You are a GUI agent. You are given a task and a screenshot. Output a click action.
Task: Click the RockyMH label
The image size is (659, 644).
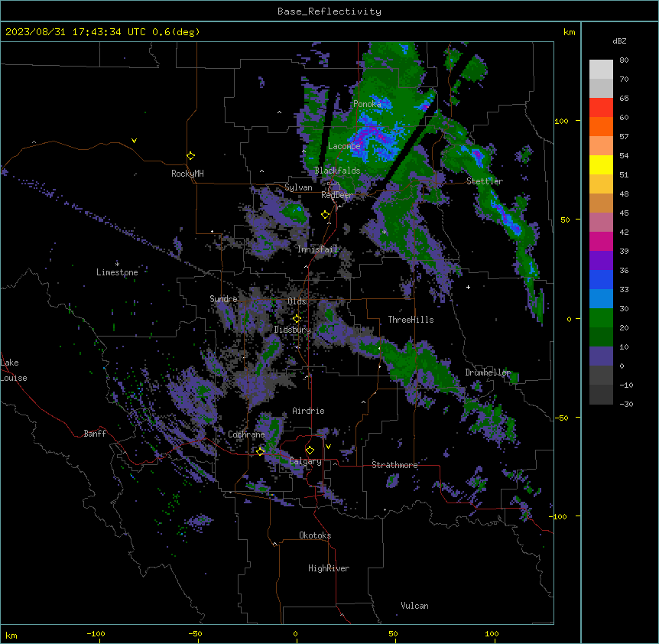187,174
